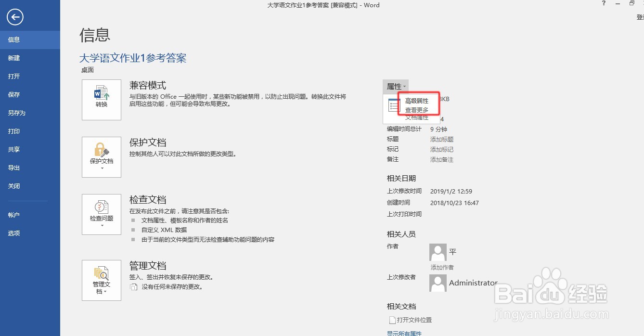
Task: Click the Administrator avatar icon
Action: pyautogui.click(x=438, y=283)
